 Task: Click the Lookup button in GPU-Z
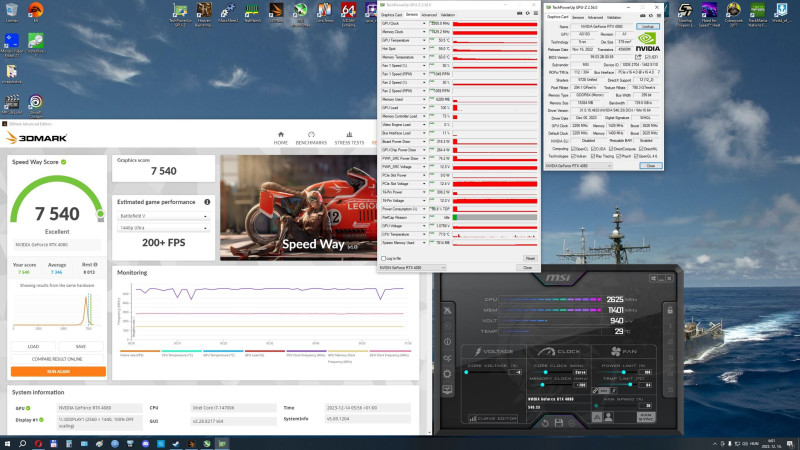(x=648, y=26)
